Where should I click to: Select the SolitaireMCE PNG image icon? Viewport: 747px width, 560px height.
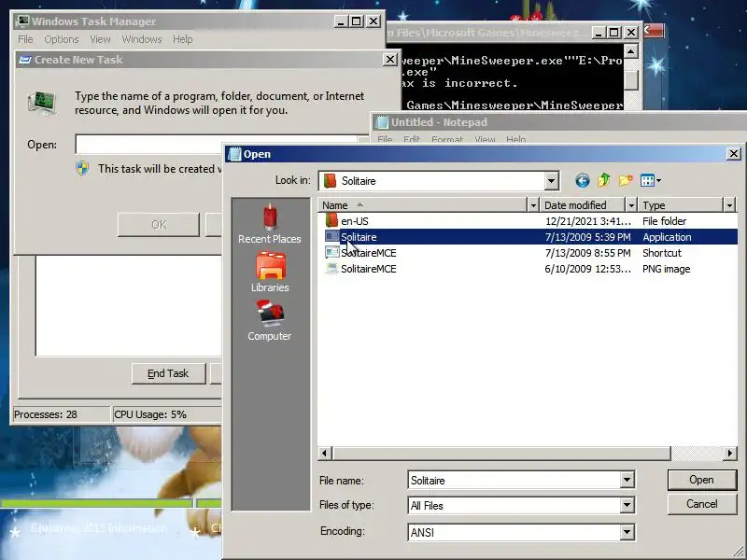[x=331, y=269]
